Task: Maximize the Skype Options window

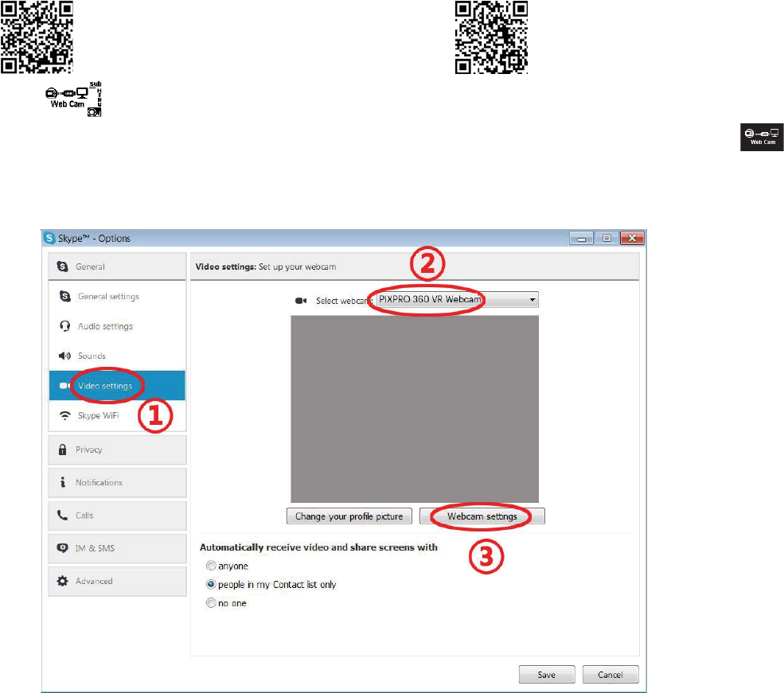Action: 607,239
